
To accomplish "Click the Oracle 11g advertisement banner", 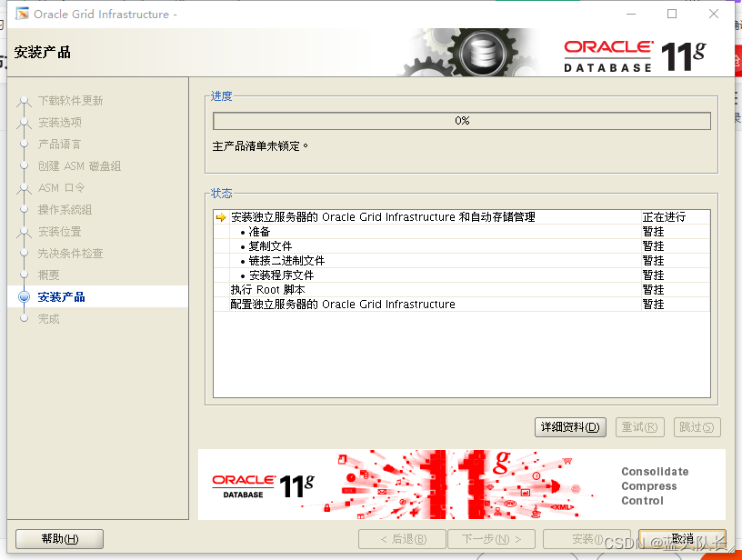I will (x=461, y=485).
